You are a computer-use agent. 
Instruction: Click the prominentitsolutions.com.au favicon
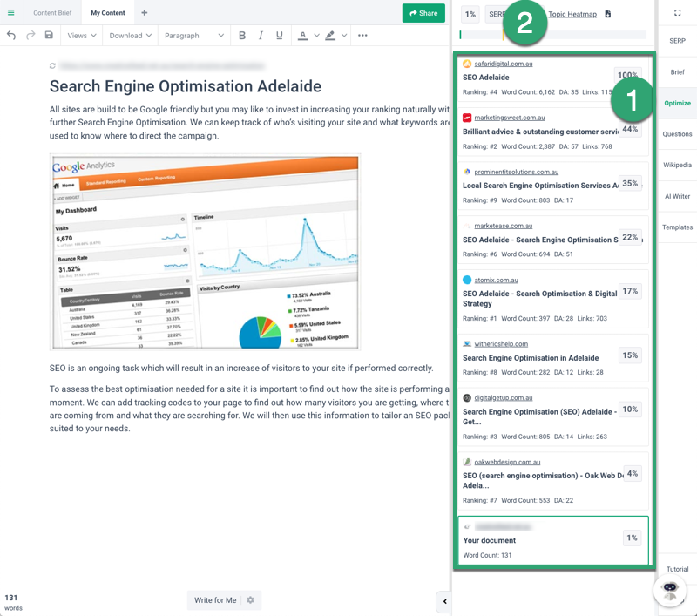tap(467, 172)
